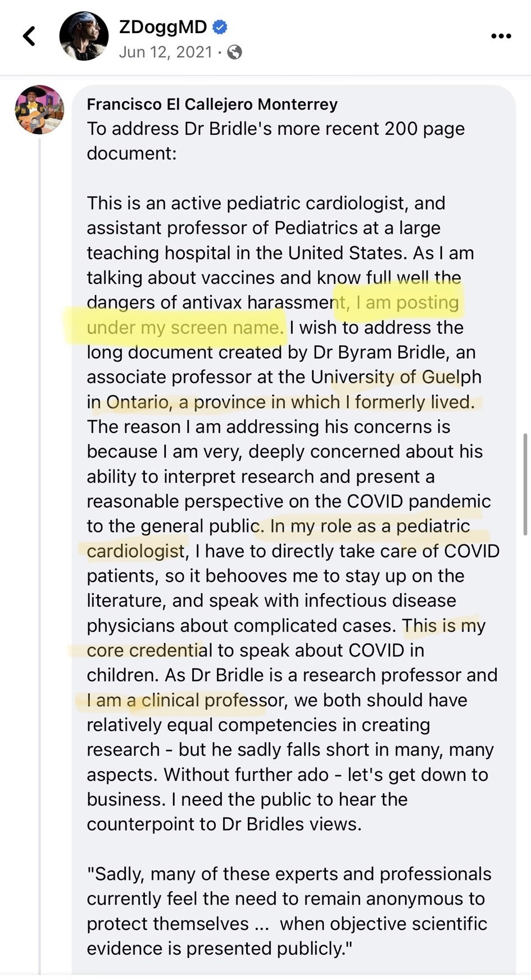Open the ZDoggMD profile picture
The width and height of the screenshot is (531, 980).
pos(84,36)
